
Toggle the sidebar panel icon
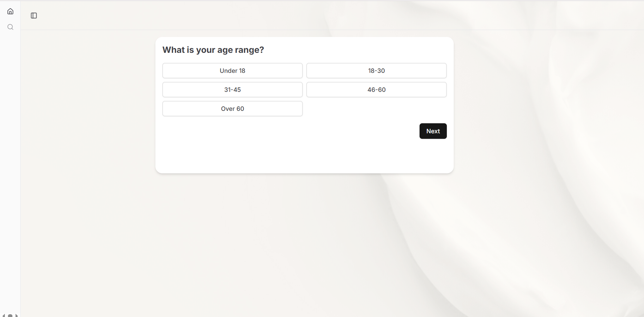point(34,16)
